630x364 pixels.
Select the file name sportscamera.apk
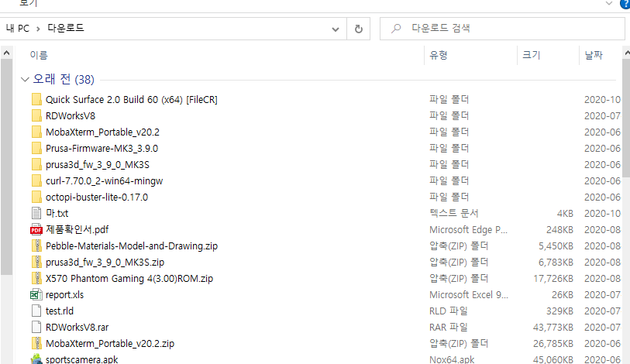tap(81, 359)
